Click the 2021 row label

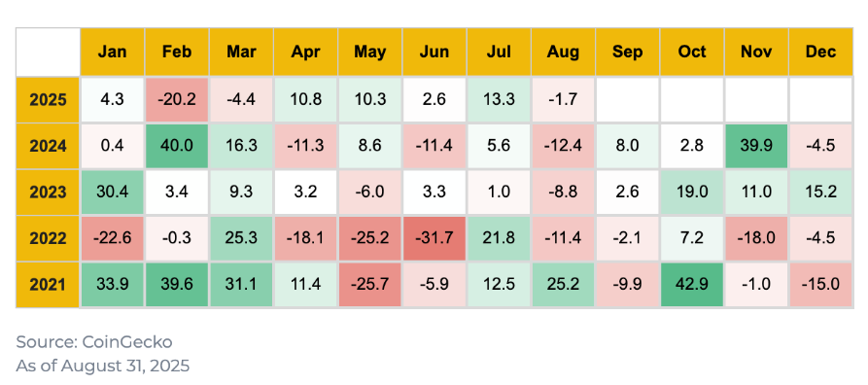pos(48,285)
